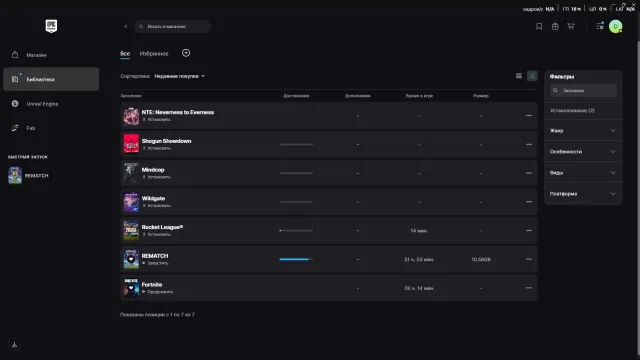The height and width of the screenshot is (360, 640).
Task: Open the downloads icon in sidebar
Action: (x=14, y=344)
